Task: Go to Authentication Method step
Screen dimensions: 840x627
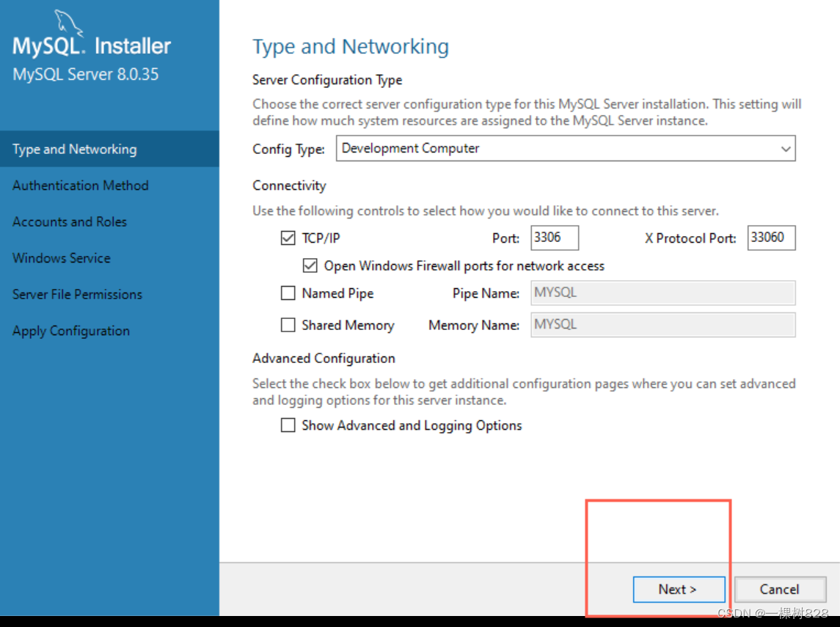Action: click(109, 186)
